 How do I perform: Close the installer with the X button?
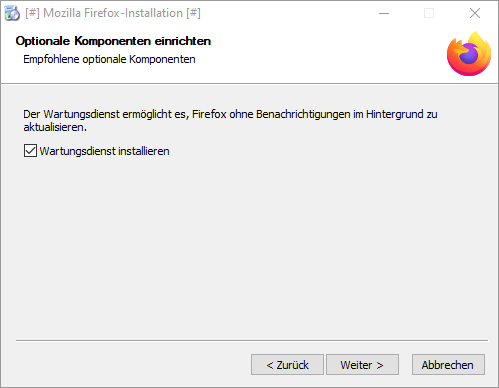(x=475, y=13)
